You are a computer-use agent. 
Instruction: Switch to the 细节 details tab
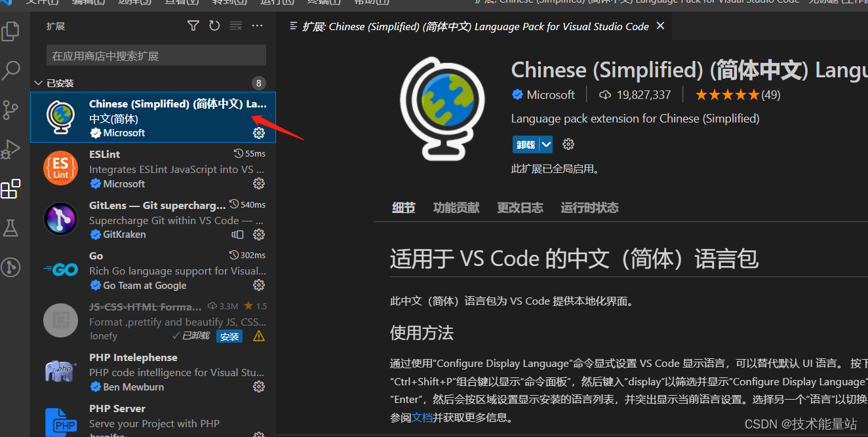coord(404,208)
